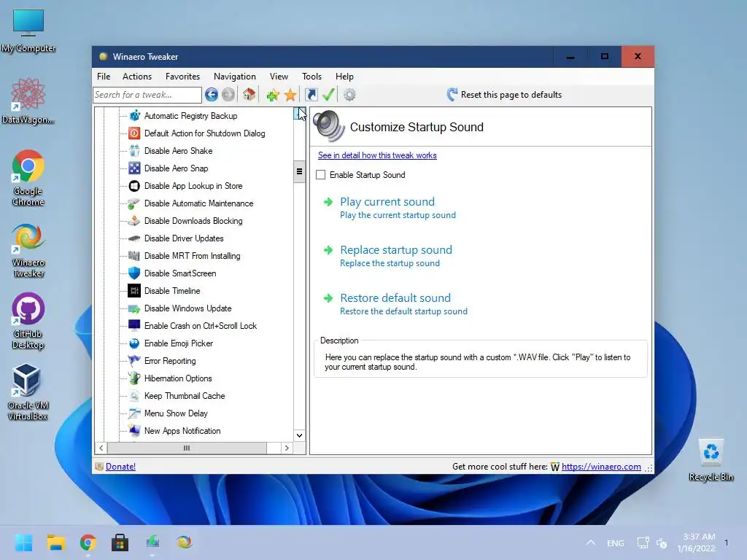
Task: Click the tree vertical scrollbar thumb
Action: tap(299, 171)
